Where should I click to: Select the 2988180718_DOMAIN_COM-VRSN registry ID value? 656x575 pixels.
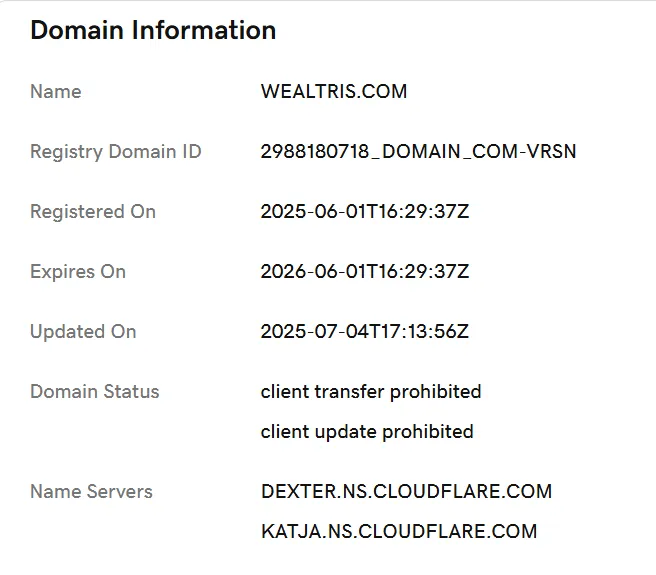[x=418, y=152]
